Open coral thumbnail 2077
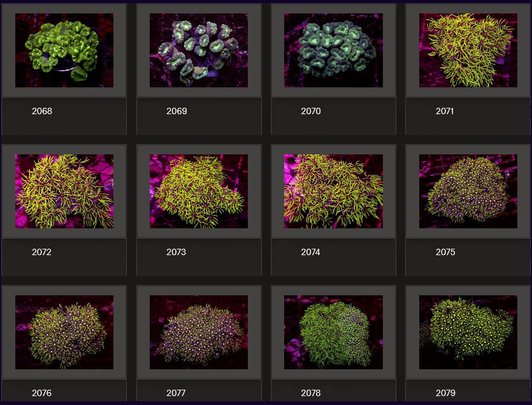532x405 pixels. pos(199,332)
